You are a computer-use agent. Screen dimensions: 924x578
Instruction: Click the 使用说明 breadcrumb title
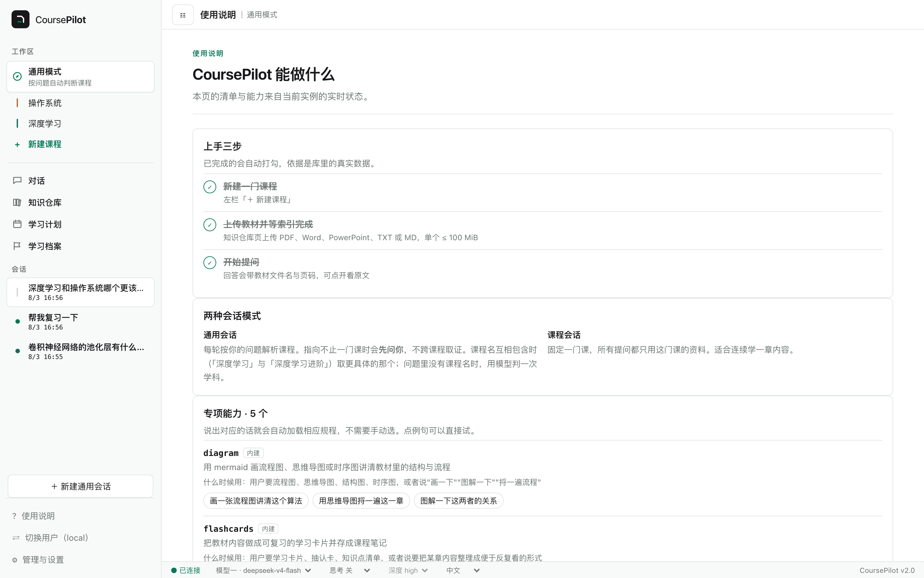[218, 15]
